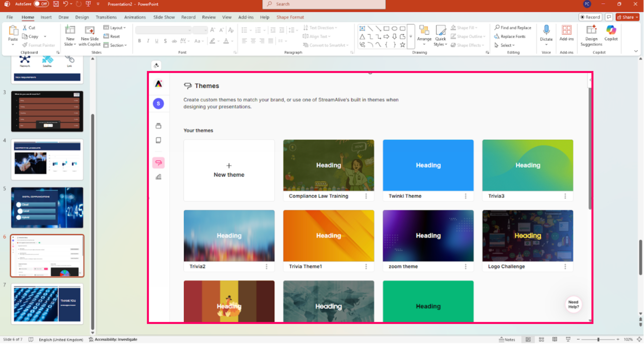
Task: Click the Find and Replace icon
Action: [x=497, y=27]
